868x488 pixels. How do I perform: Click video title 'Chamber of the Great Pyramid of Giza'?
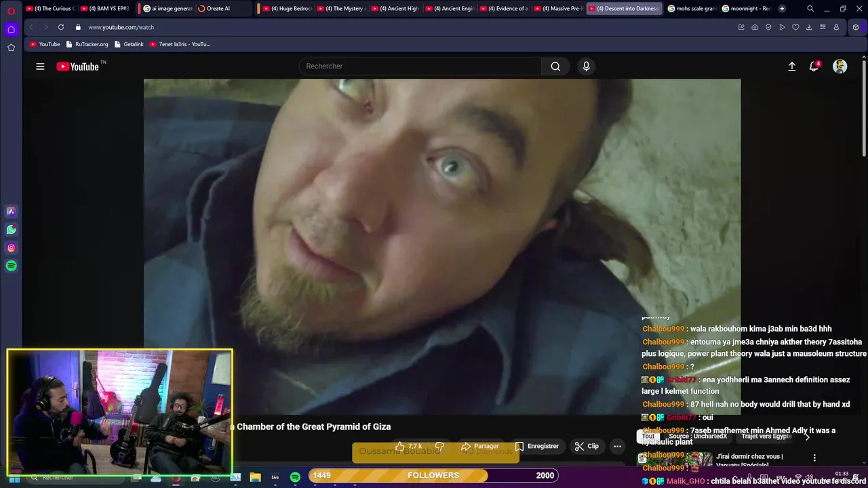coord(313,426)
